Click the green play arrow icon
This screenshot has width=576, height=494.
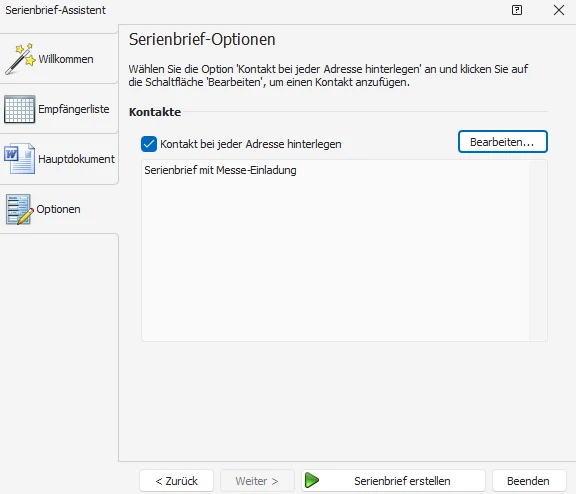tap(312, 480)
